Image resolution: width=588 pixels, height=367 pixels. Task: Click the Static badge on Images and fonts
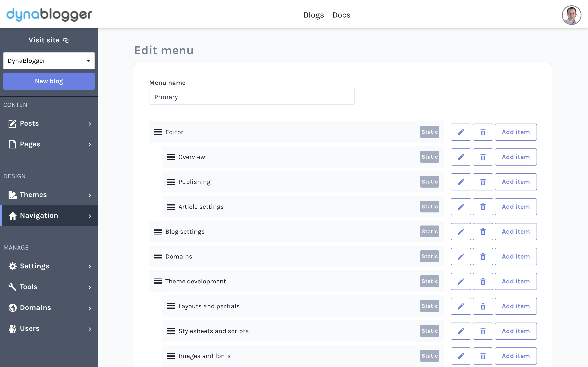coord(429,356)
